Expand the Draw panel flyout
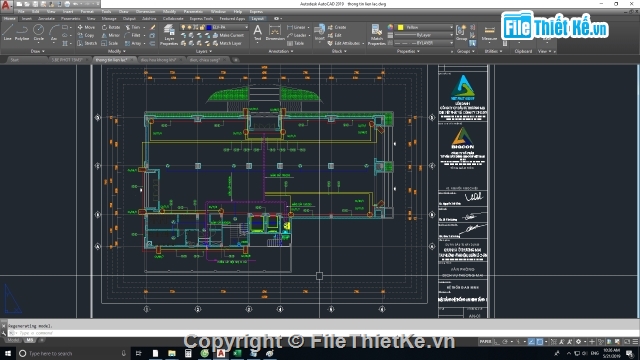This screenshot has width=640, height=360. pos(38,51)
